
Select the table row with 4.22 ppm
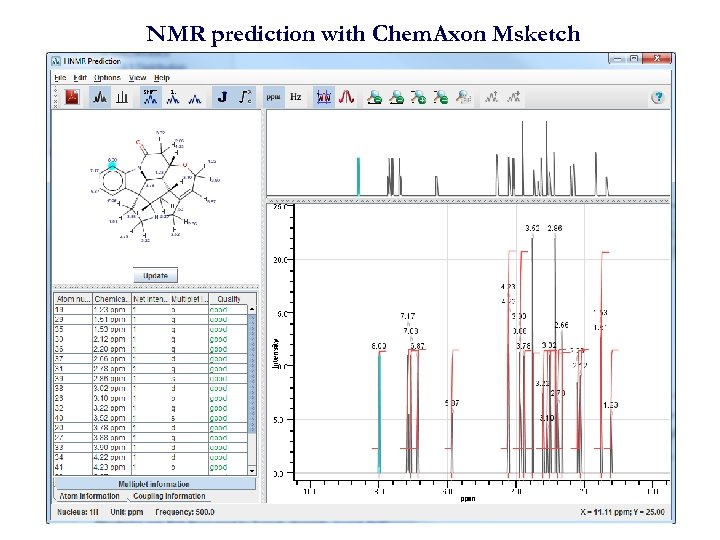point(151,457)
